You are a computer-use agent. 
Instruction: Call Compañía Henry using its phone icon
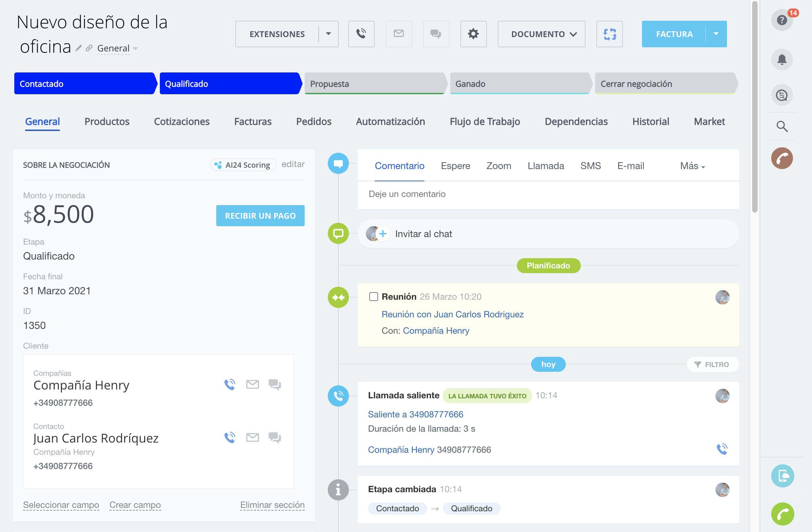coord(230,384)
